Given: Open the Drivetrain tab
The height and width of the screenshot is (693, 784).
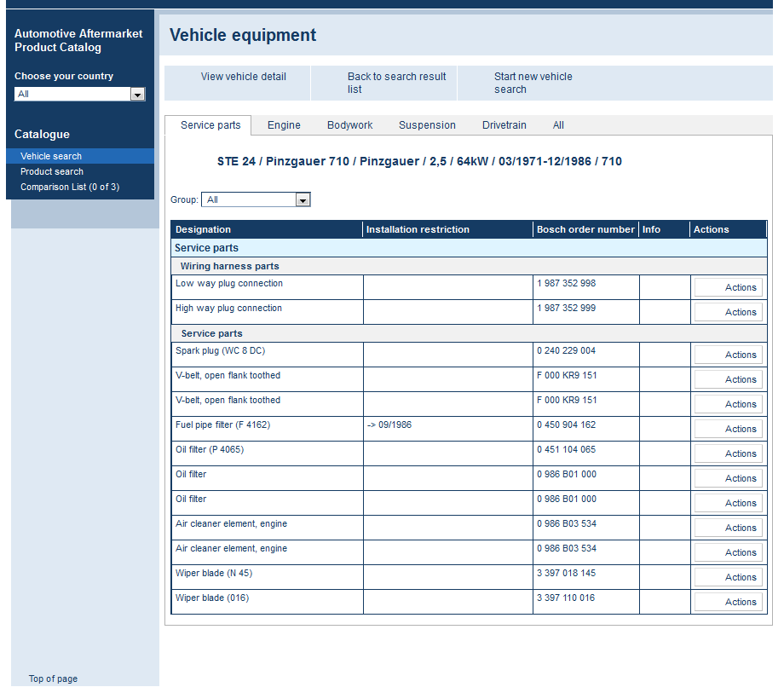Looking at the screenshot, I should click(x=504, y=125).
